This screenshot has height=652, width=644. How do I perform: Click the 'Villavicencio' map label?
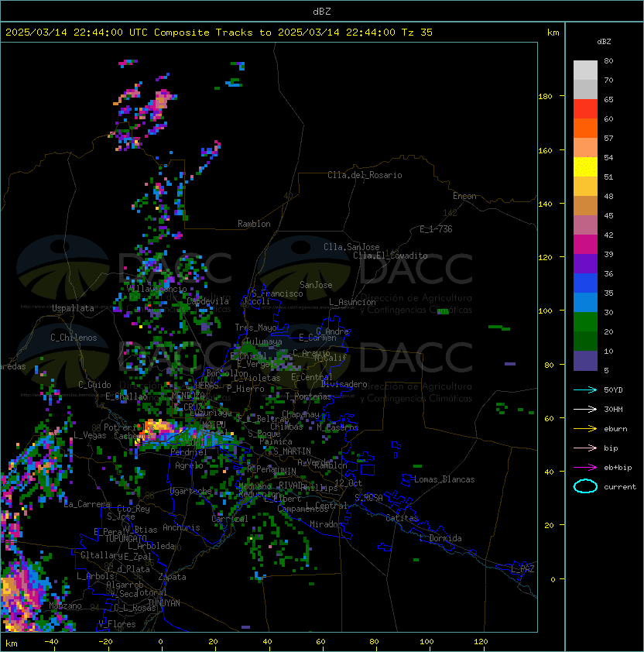[156, 289]
